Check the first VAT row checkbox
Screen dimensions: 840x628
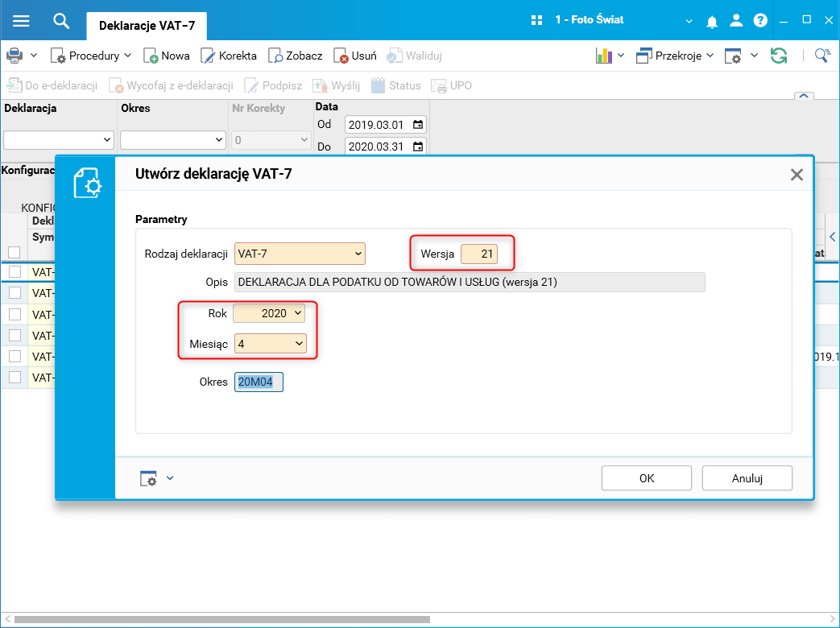[x=15, y=271]
